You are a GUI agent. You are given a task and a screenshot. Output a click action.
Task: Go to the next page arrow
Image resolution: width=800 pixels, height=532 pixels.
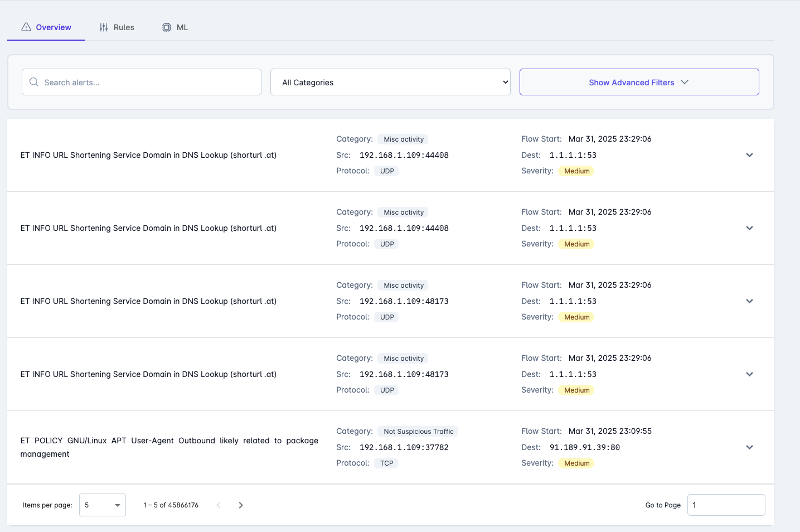(x=241, y=505)
